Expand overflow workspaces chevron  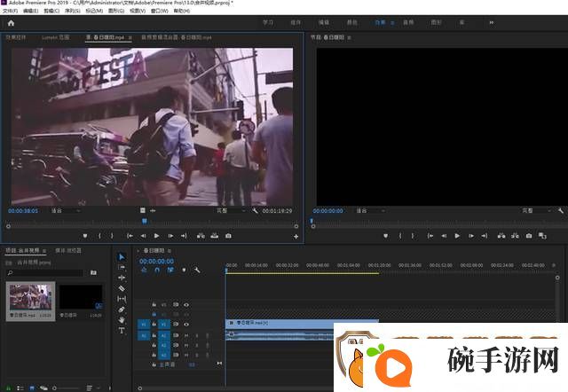pyautogui.click(x=492, y=22)
